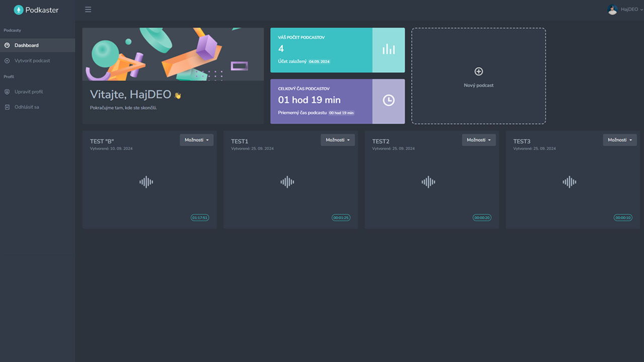644x362 pixels.
Task: Click the 00:00:10 duration badge
Action: pyautogui.click(x=623, y=218)
